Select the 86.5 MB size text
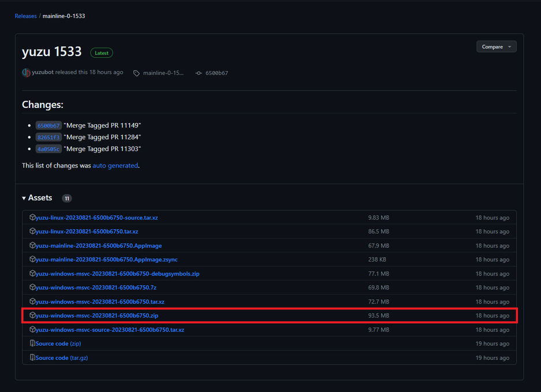Screen dimensions: 541x392 pyautogui.click(x=379, y=232)
